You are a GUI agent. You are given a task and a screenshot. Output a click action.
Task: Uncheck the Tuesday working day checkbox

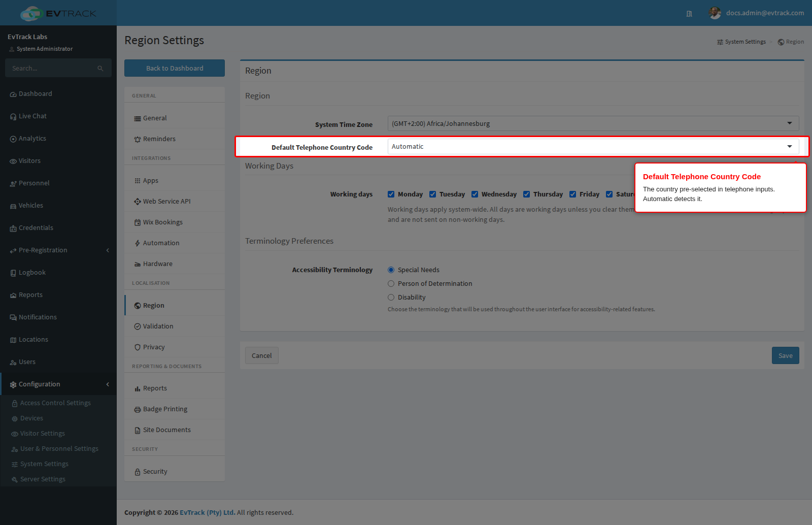[x=433, y=194]
